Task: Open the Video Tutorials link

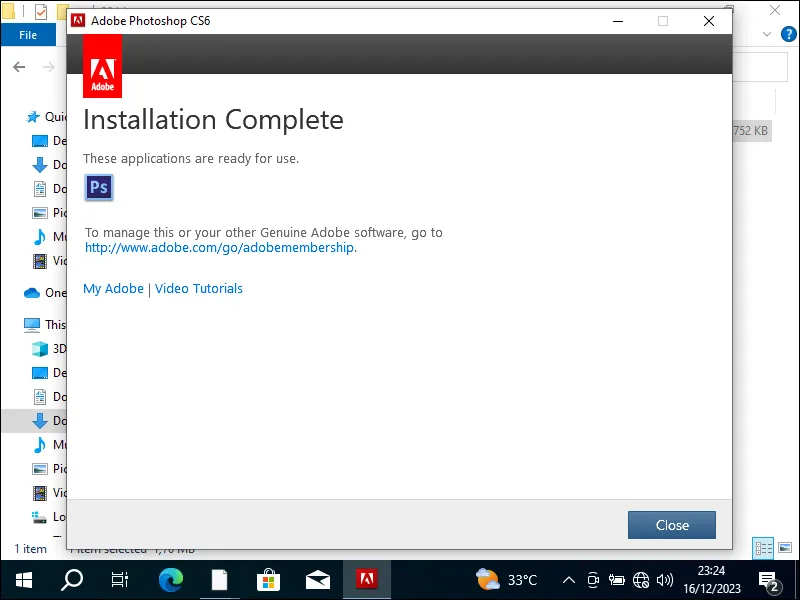Action: pyautogui.click(x=198, y=288)
